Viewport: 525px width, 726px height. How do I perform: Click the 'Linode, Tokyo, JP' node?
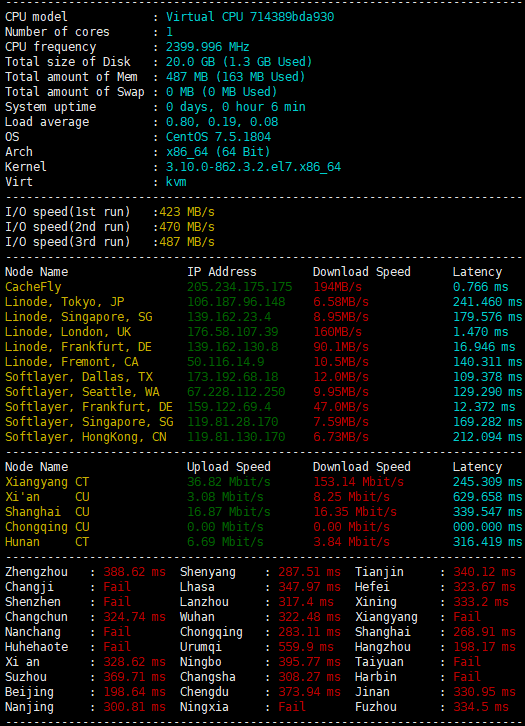[64, 302]
